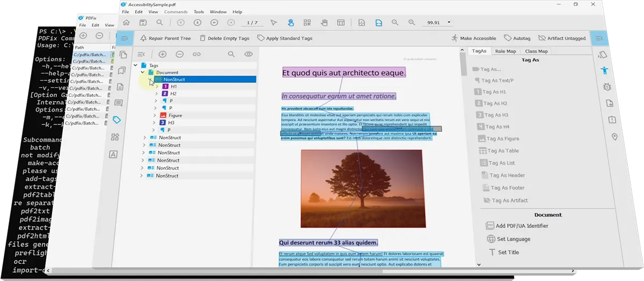The height and width of the screenshot is (281, 644).
Task: Open the comments panel in left sidebar
Action: (119, 103)
